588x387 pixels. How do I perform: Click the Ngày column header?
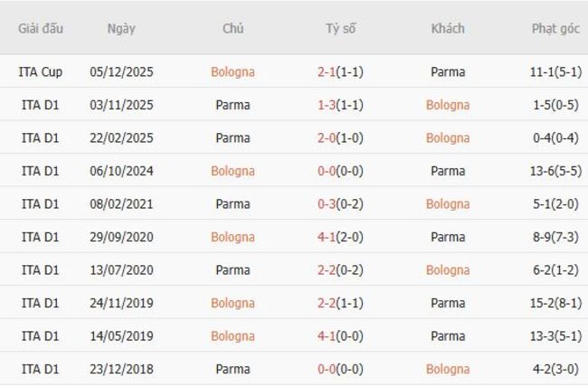(121, 28)
